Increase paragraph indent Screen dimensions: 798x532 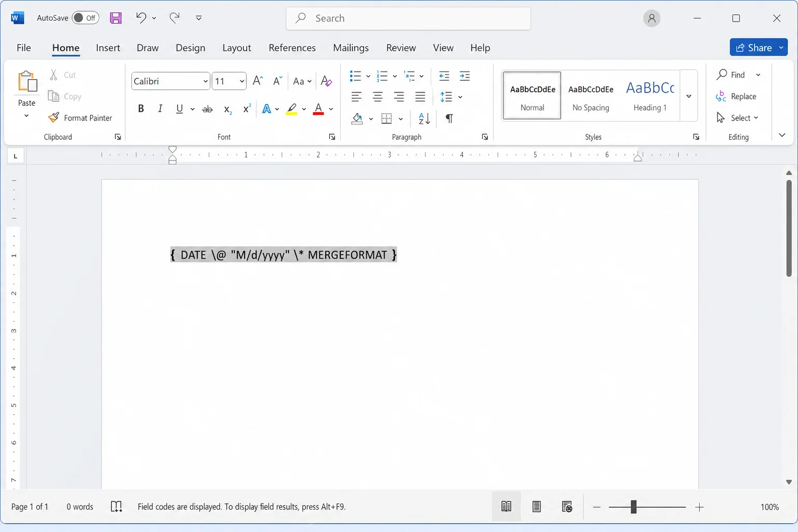pos(465,76)
